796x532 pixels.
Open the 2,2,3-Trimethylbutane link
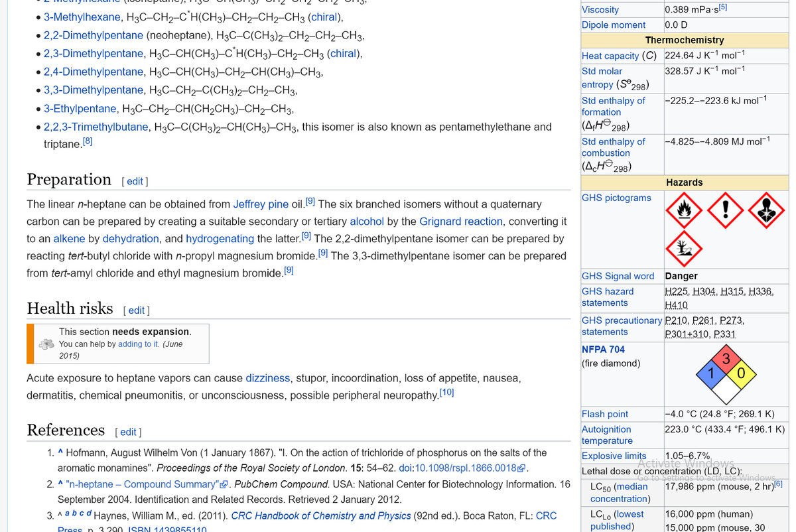pyautogui.click(x=96, y=127)
